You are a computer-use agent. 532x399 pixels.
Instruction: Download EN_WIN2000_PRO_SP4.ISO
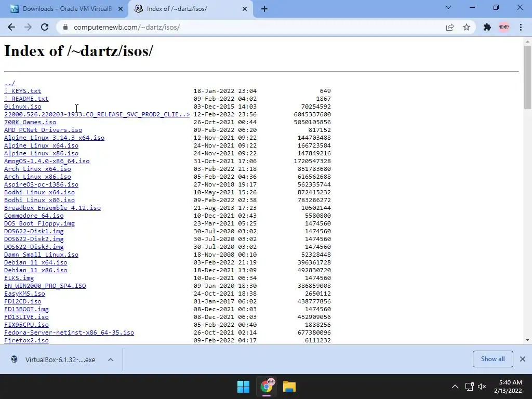coord(45,286)
